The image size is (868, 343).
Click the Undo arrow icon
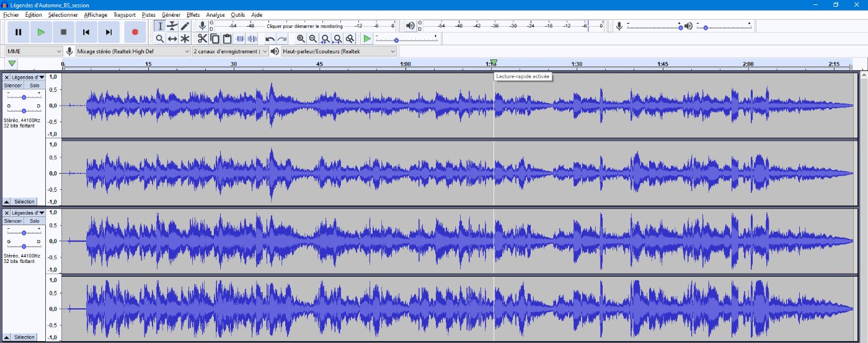[x=270, y=38]
